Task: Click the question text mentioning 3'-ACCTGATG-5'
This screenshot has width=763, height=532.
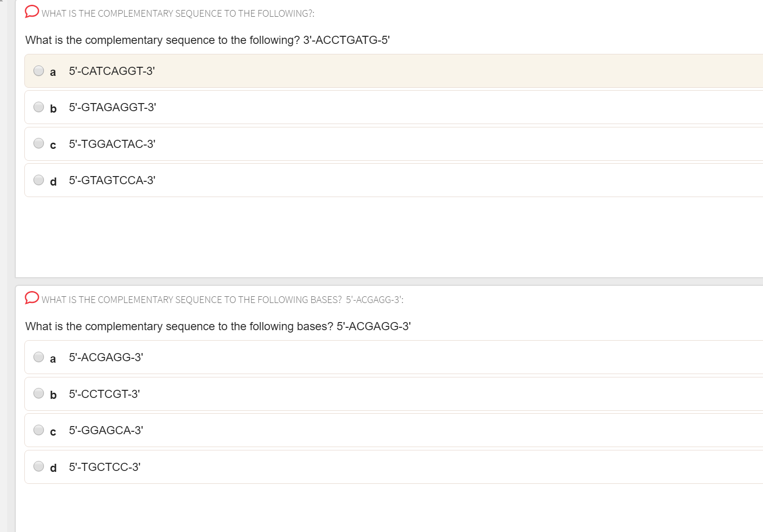Action: tap(208, 40)
